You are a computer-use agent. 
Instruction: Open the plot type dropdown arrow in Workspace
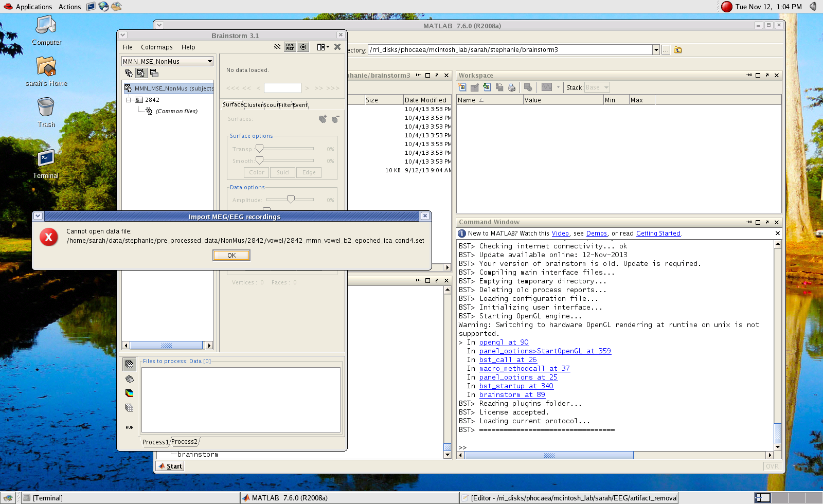[558, 87]
